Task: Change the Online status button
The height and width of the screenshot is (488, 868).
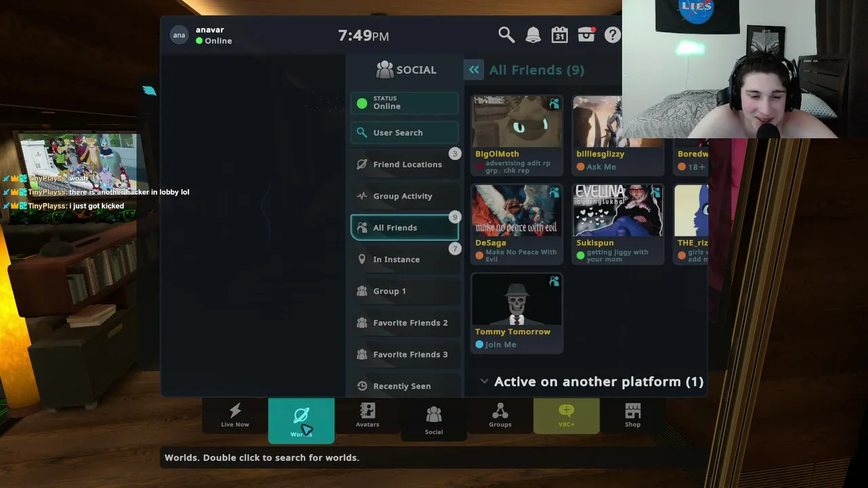Action: pyautogui.click(x=405, y=103)
